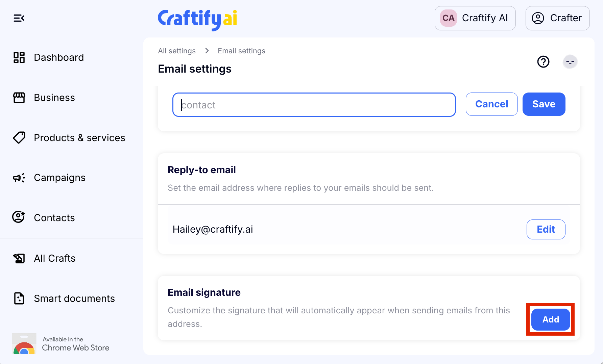Go back to All settings breadcrumb
Viewport: 603px width, 364px height.
click(177, 51)
